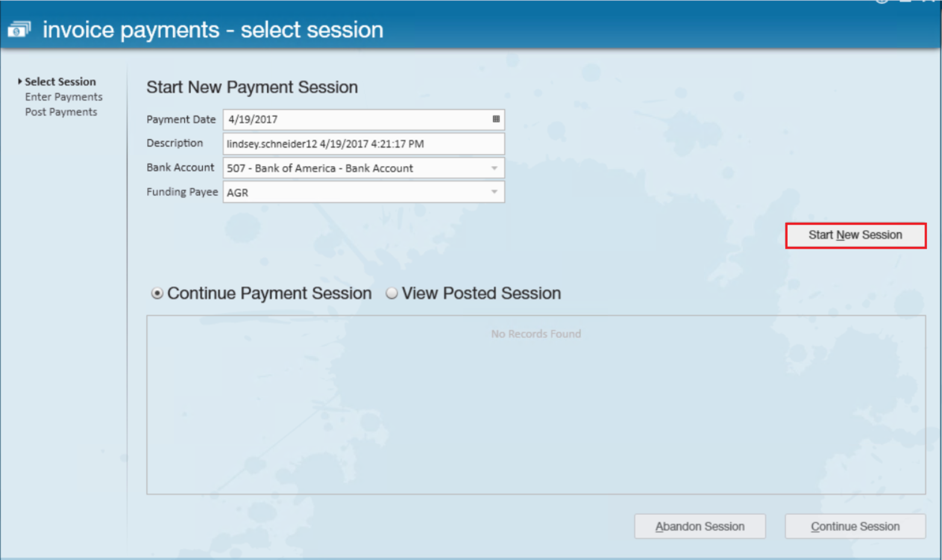
Task: Expand the Funding Payee dropdown arrow
Action: [494, 192]
